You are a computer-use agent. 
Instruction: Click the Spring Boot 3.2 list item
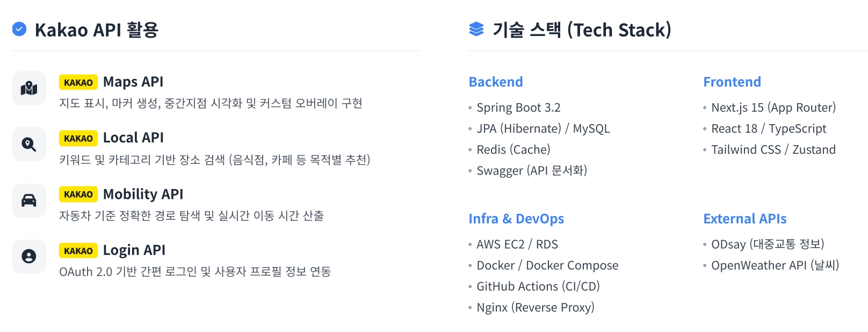[x=518, y=107]
